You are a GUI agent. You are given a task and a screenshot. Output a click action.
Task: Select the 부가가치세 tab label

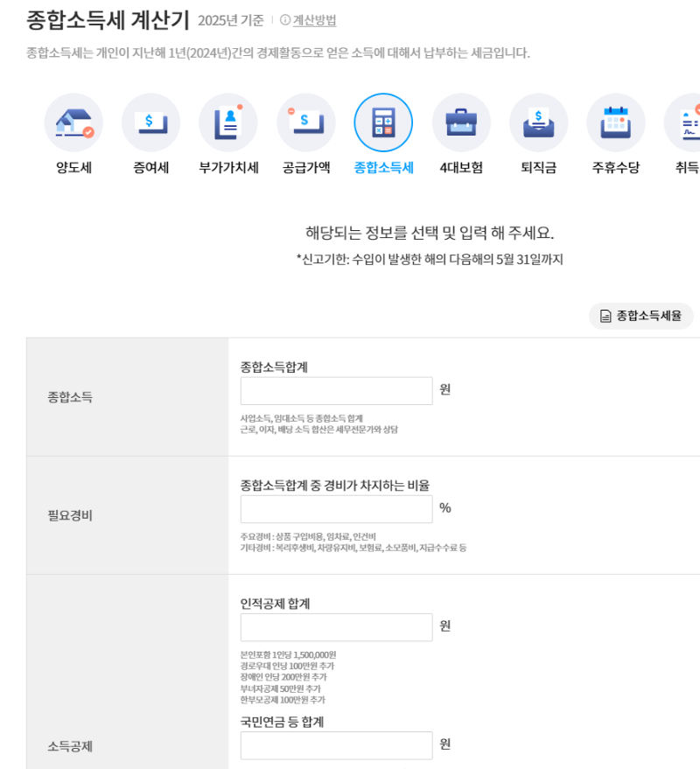point(227,167)
